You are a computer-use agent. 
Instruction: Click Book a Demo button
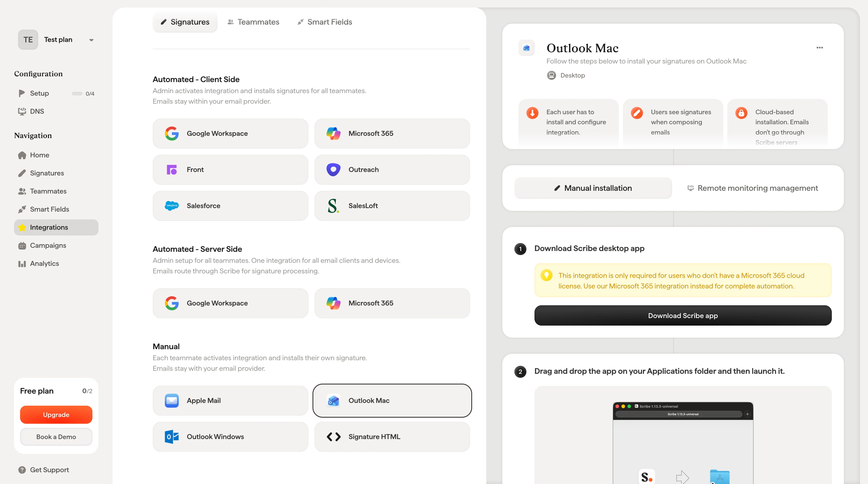[x=56, y=437]
